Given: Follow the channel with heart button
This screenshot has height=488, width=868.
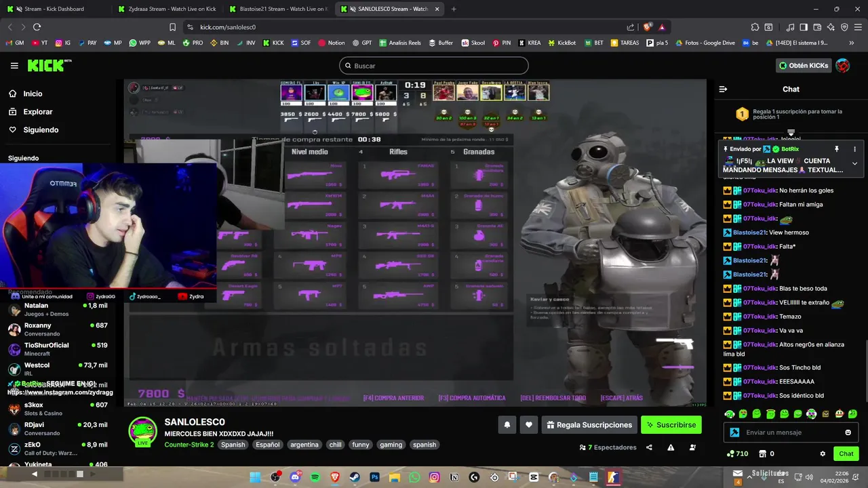Looking at the screenshot, I should click(528, 425).
